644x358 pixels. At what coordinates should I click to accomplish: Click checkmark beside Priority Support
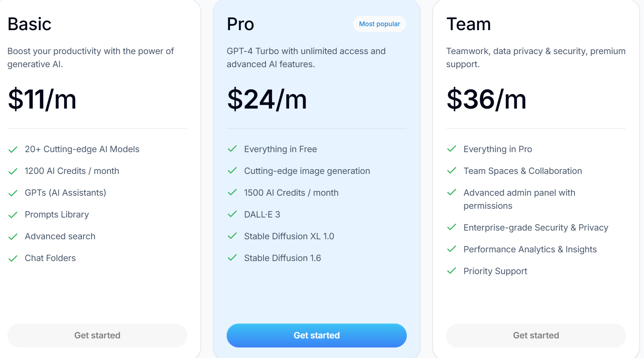pyautogui.click(x=452, y=271)
